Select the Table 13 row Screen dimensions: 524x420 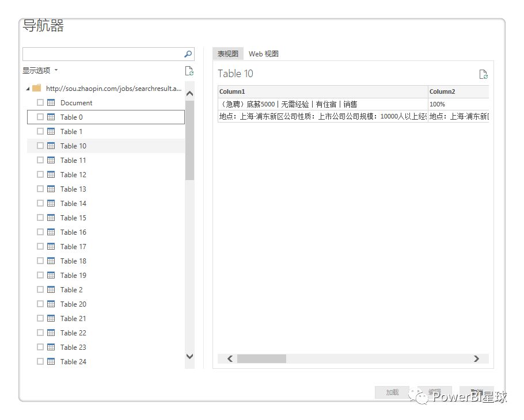(x=105, y=189)
